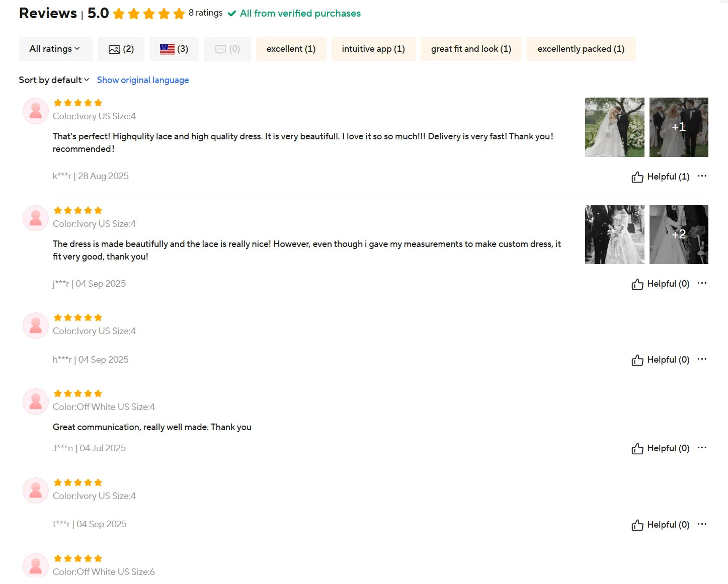Viewport: 728px width, 584px height.
Task: Select 'excellently packed (1)' tag
Action: [x=581, y=49]
